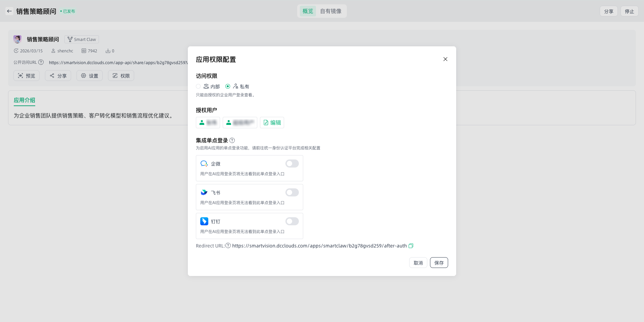
Task: Select the 私有 access radio option
Action: click(x=228, y=86)
